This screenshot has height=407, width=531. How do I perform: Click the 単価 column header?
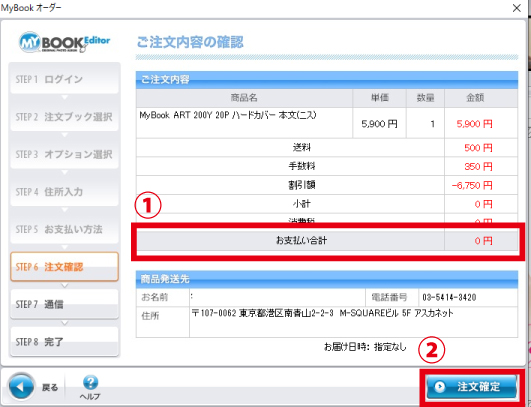(x=379, y=98)
